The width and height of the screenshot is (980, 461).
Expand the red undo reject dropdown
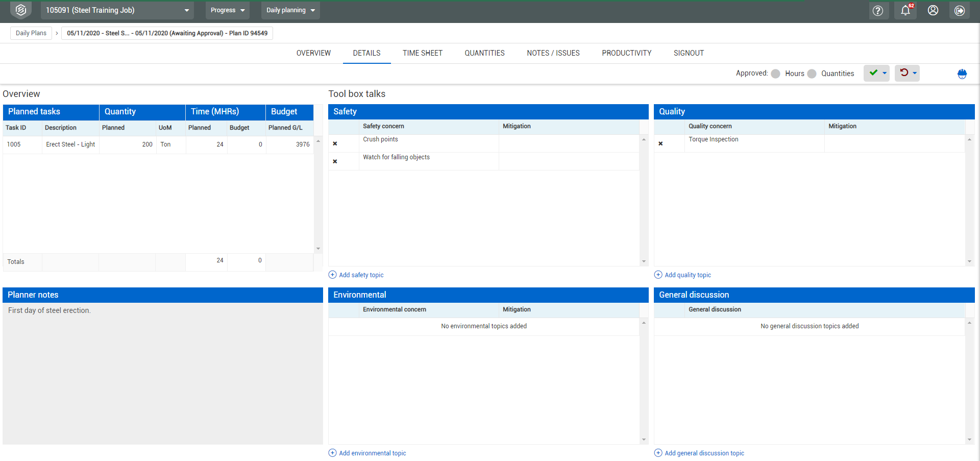click(914, 74)
